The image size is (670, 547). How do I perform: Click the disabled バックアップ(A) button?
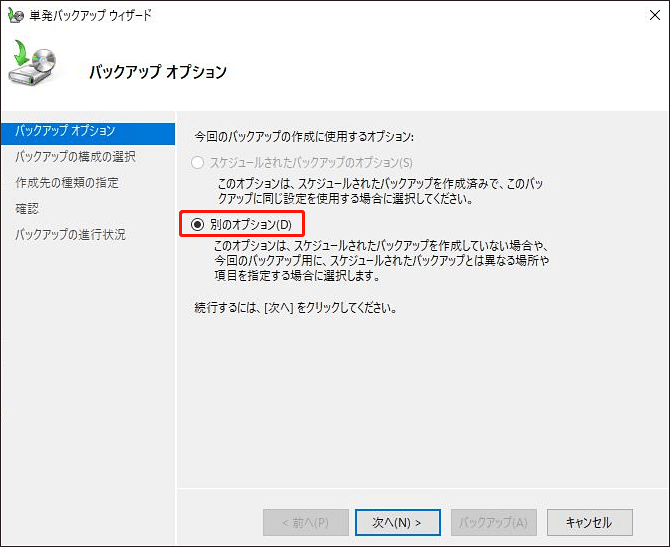494,522
